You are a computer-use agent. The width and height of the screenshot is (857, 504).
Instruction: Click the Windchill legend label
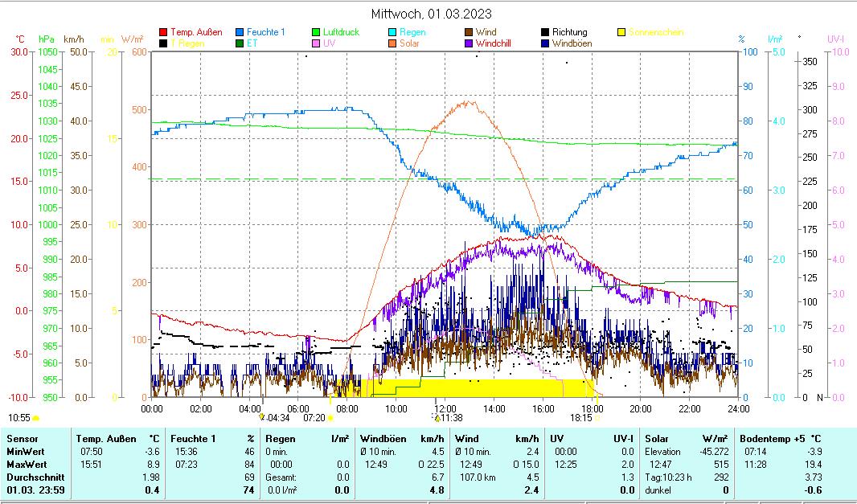point(494,43)
